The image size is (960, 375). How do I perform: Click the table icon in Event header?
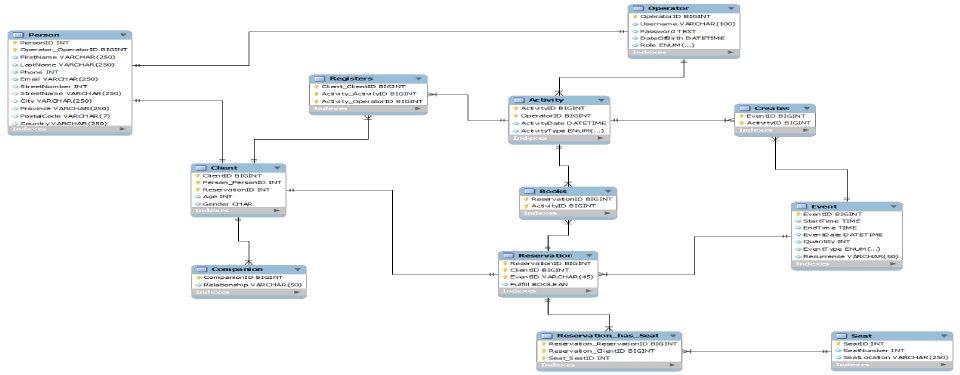[801, 206]
